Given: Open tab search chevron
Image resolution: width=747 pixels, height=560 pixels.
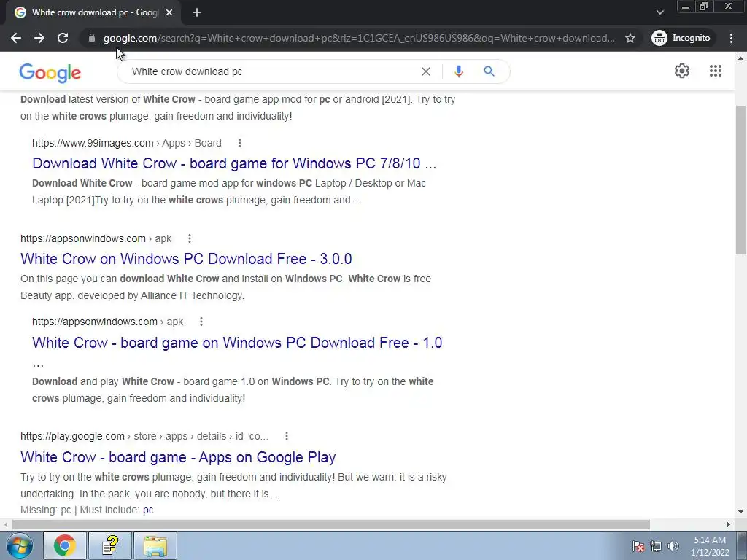Looking at the screenshot, I should [x=659, y=12].
